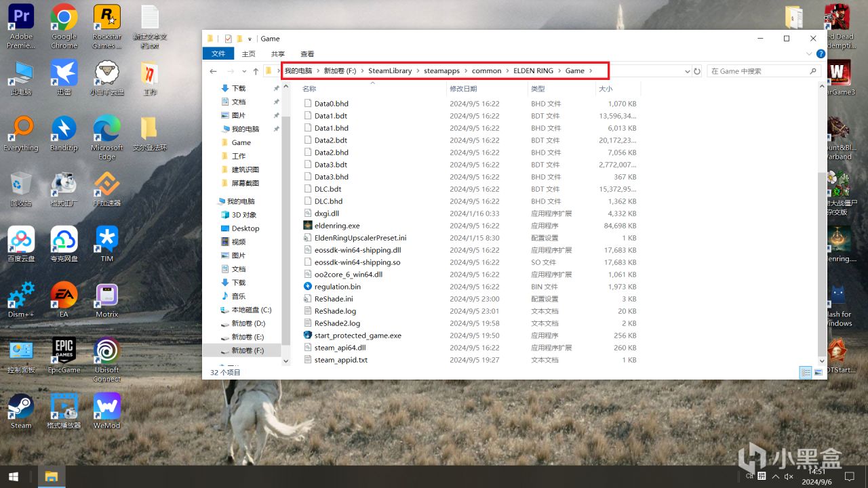Click the ELDEN RING breadcrumb segment

point(533,71)
